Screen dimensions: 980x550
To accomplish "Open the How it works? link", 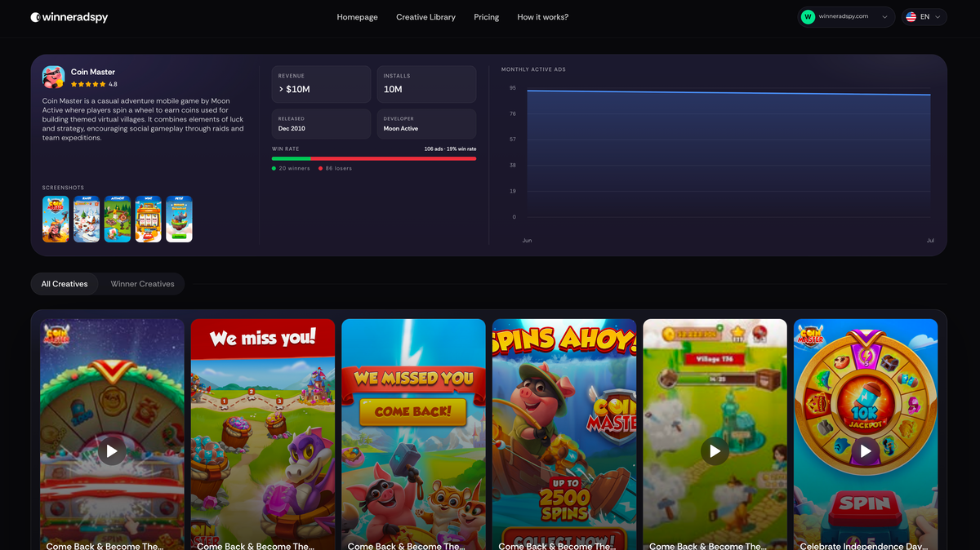I will pos(543,17).
